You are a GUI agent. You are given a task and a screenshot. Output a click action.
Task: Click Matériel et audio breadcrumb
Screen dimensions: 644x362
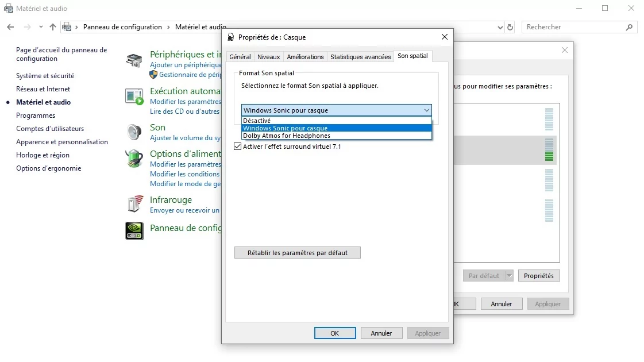[x=200, y=27]
